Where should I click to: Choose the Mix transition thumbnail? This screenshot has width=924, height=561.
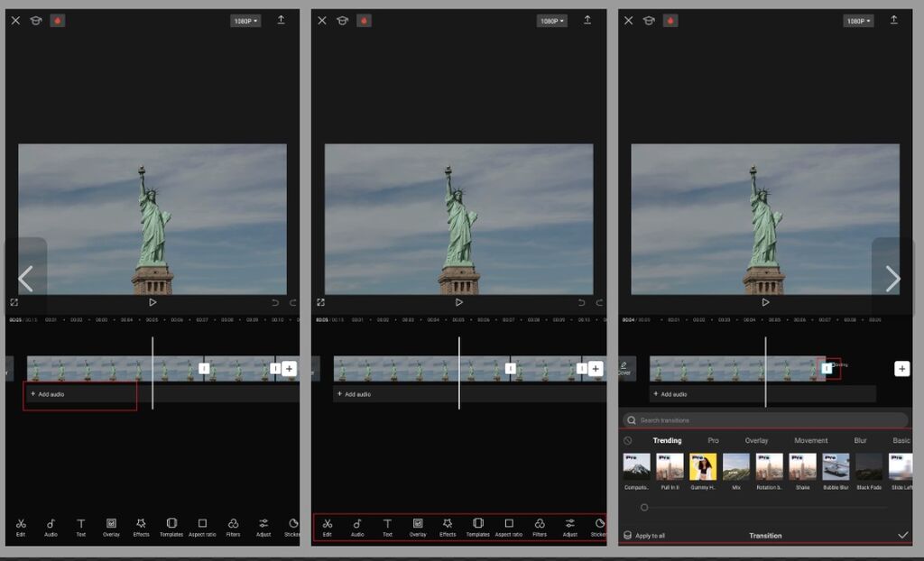coord(736,466)
